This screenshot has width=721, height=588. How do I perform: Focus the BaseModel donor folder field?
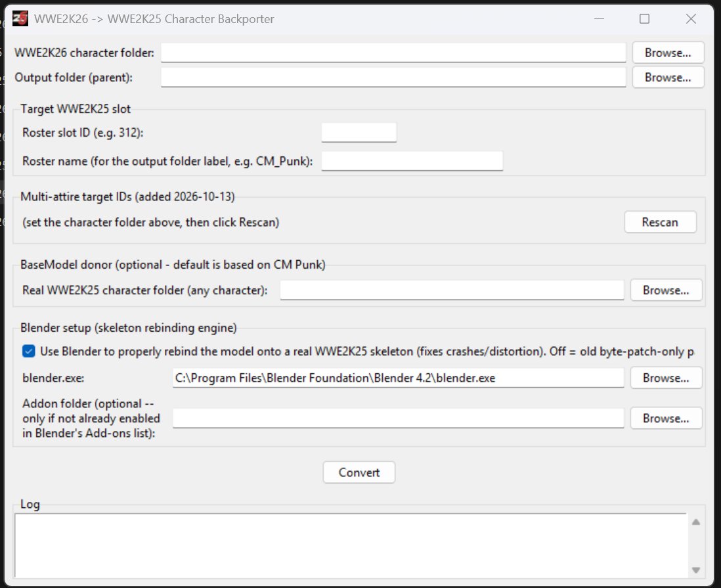click(452, 290)
